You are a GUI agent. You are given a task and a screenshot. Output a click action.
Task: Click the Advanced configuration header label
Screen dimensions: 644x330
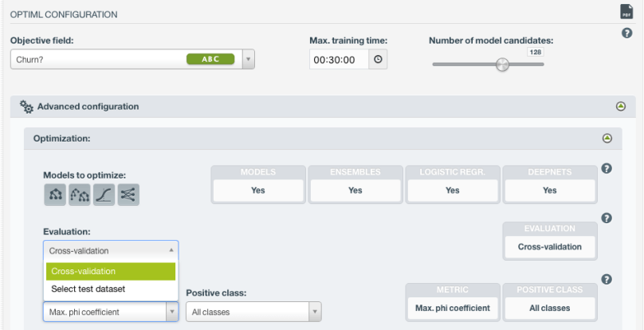point(88,107)
